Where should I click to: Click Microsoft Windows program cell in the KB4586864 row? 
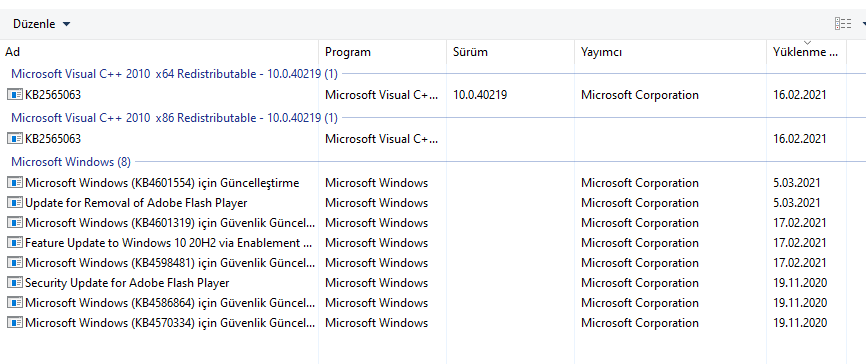[x=376, y=303]
